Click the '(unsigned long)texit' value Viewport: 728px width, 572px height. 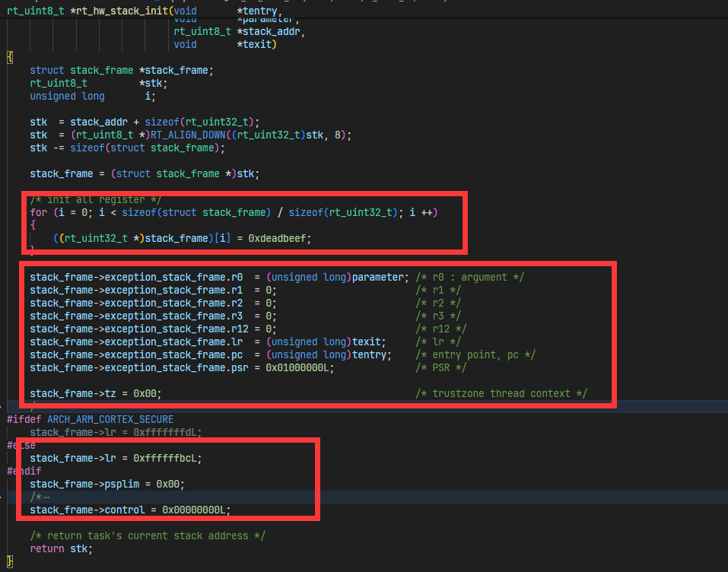coord(323,342)
